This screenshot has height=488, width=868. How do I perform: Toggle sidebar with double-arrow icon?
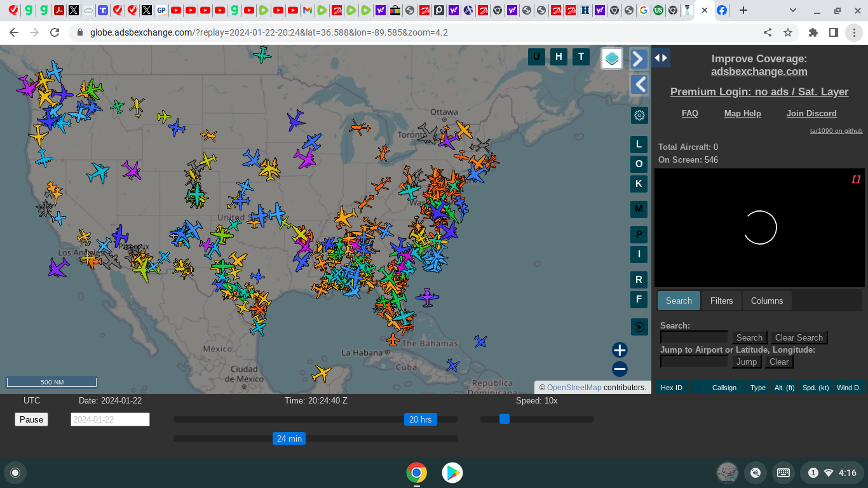tap(661, 58)
